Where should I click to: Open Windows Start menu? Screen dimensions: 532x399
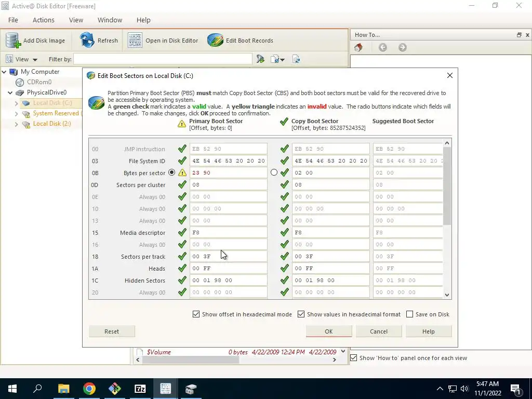12,389
